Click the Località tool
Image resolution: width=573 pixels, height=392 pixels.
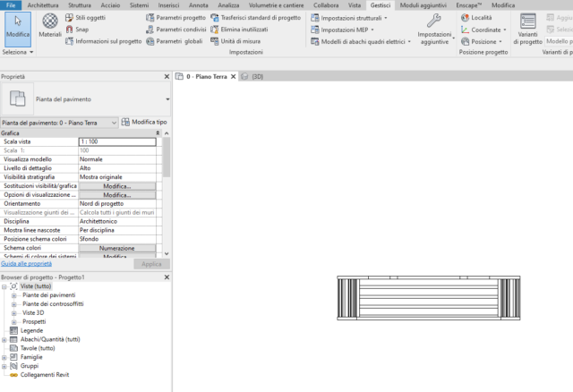coord(476,18)
